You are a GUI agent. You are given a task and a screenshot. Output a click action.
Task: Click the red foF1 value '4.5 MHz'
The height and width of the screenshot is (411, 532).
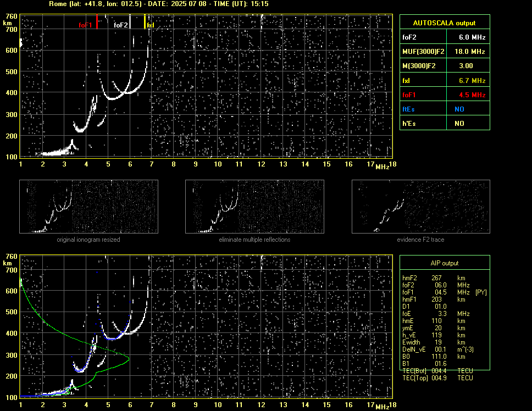tap(472, 95)
